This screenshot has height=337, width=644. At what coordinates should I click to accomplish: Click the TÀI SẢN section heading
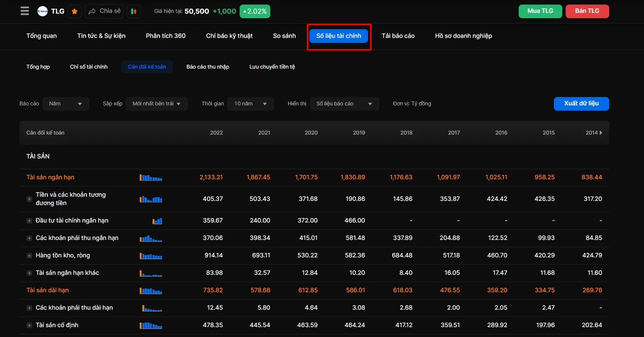(x=38, y=156)
